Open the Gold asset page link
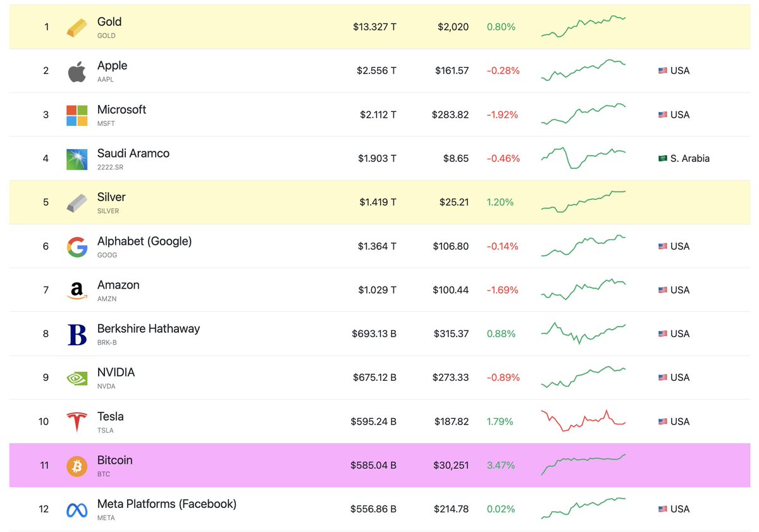759x532 pixels. click(x=109, y=22)
